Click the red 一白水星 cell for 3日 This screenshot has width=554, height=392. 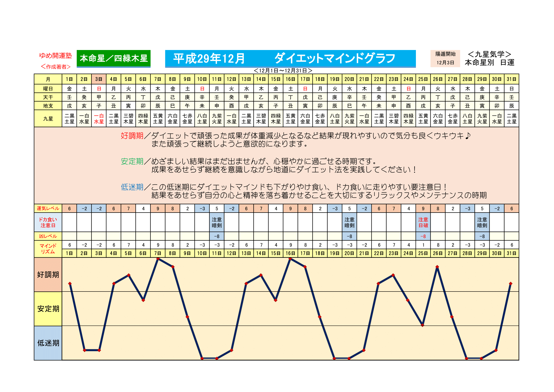pyautogui.click(x=99, y=119)
